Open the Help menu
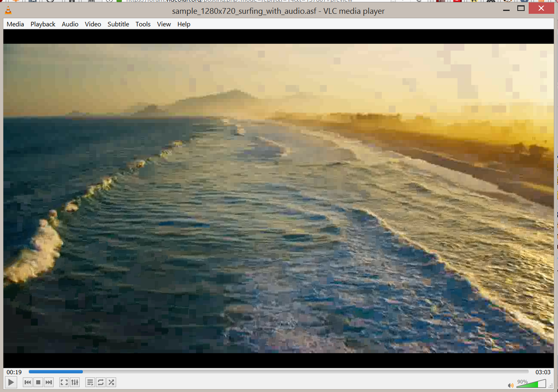Viewport: 558px width, 392px height. click(x=184, y=24)
